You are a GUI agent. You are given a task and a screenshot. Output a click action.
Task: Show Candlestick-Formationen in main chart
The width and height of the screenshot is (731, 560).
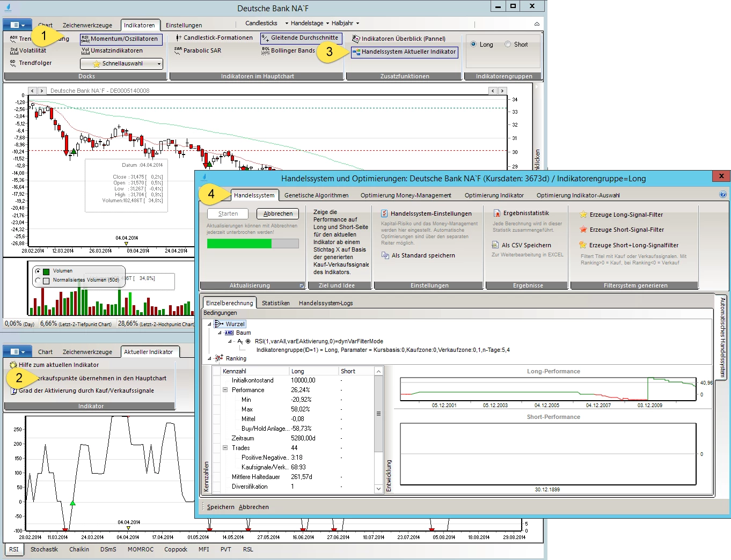214,38
